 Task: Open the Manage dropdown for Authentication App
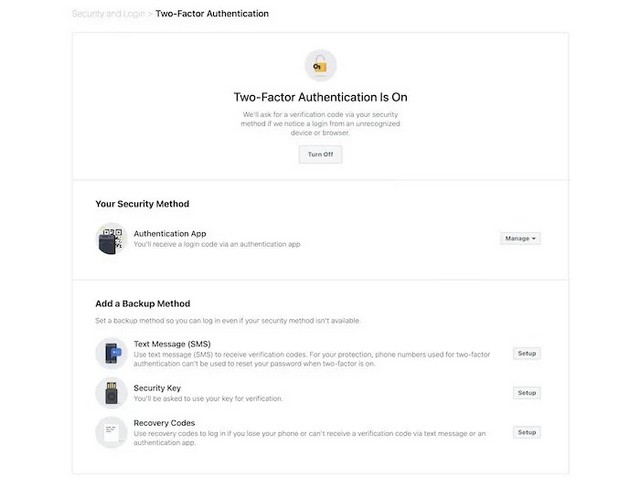520,239
